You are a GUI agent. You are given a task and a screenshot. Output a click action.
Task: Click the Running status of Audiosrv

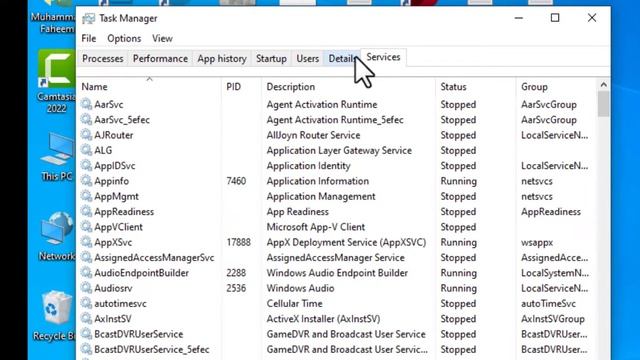(458, 288)
